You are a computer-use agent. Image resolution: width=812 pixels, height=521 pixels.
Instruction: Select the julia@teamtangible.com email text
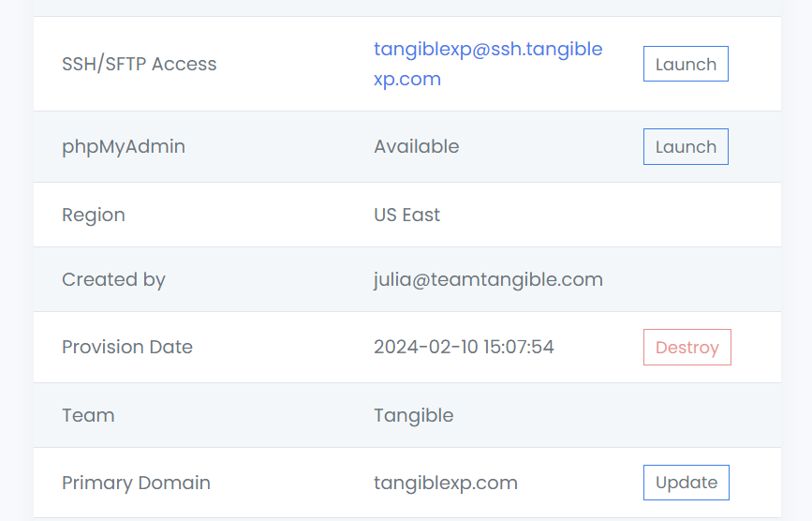click(x=488, y=279)
